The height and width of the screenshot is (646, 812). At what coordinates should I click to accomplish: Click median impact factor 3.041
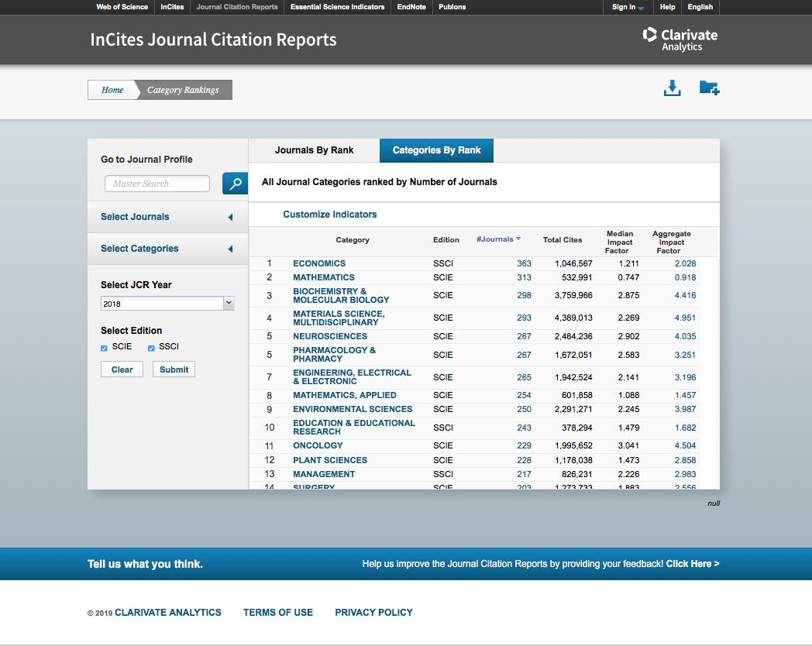click(x=628, y=445)
